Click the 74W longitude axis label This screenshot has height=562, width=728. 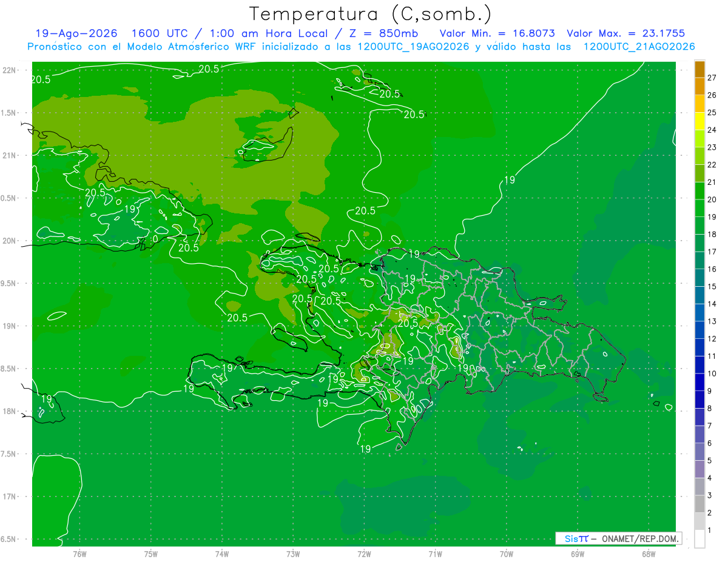(x=222, y=554)
